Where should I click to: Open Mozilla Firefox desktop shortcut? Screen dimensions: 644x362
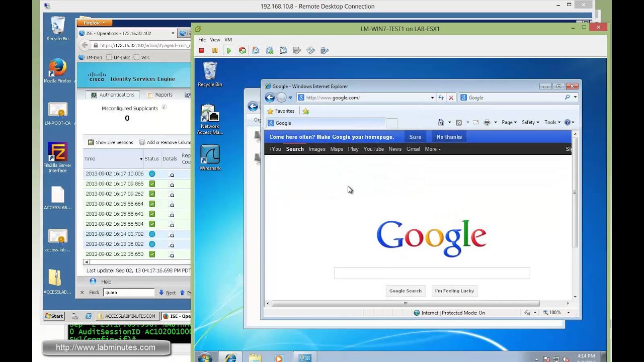coord(57,71)
